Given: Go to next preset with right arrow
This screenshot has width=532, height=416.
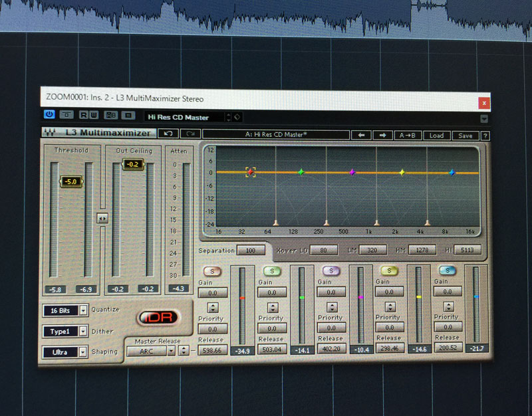Looking at the screenshot, I should tap(383, 136).
